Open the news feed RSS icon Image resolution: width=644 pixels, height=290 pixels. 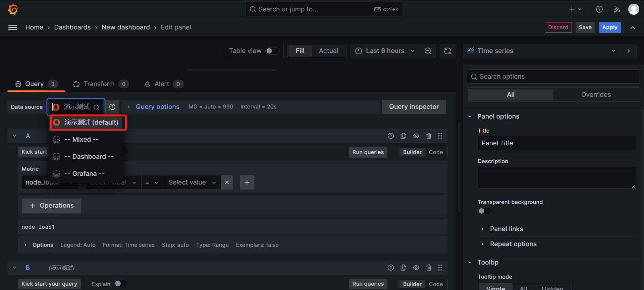(x=616, y=9)
